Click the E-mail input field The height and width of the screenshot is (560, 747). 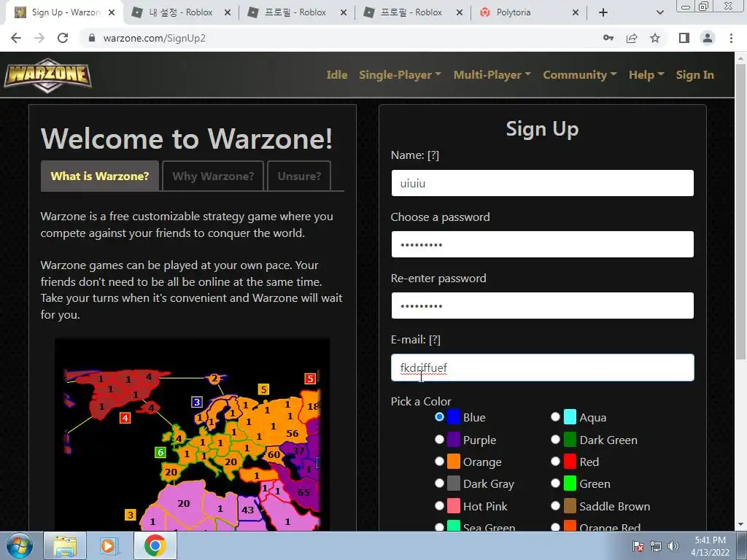543,367
